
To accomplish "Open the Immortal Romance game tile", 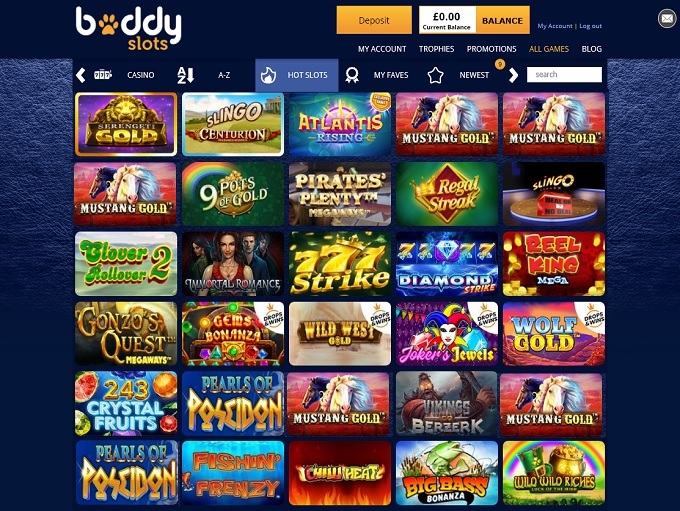I will [233, 264].
